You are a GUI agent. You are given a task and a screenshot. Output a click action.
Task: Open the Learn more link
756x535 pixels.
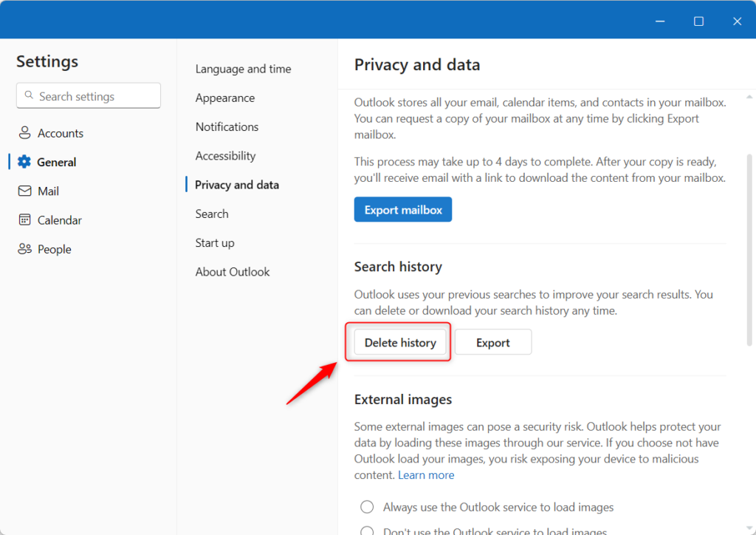pyautogui.click(x=426, y=475)
